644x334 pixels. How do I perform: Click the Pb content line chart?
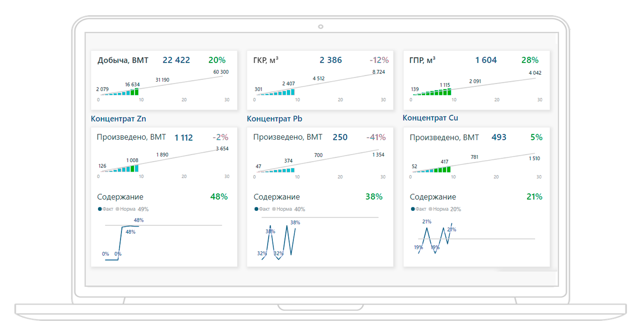tap(319, 238)
